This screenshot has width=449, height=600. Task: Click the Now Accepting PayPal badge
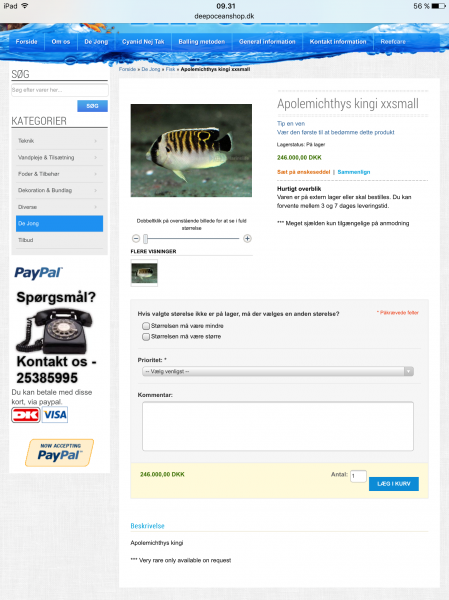[59, 452]
